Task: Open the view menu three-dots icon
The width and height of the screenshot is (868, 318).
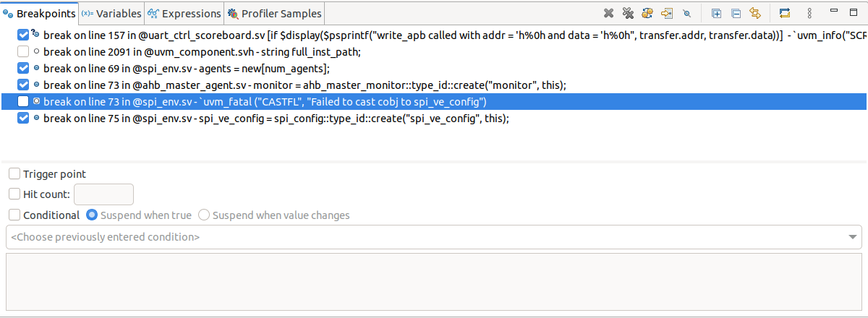Action: click(x=809, y=13)
